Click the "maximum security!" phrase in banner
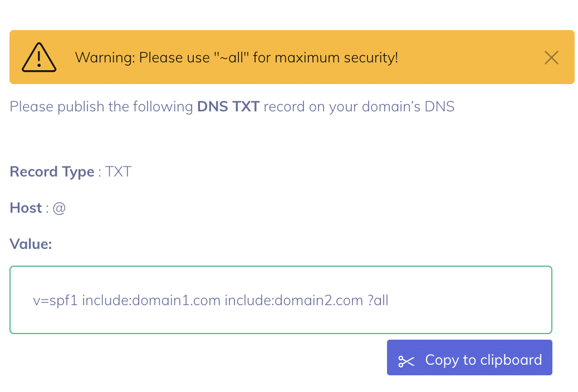The width and height of the screenshot is (578, 392). tap(336, 57)
